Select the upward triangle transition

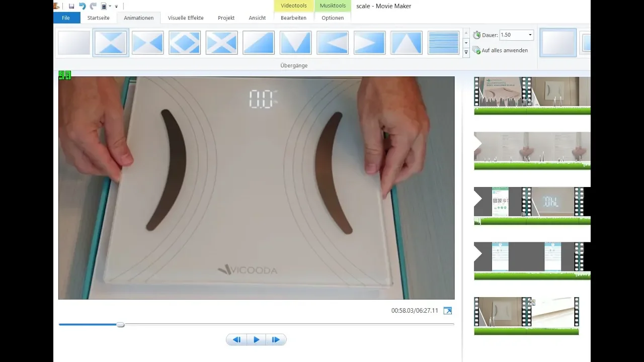(x=407, y=42)
